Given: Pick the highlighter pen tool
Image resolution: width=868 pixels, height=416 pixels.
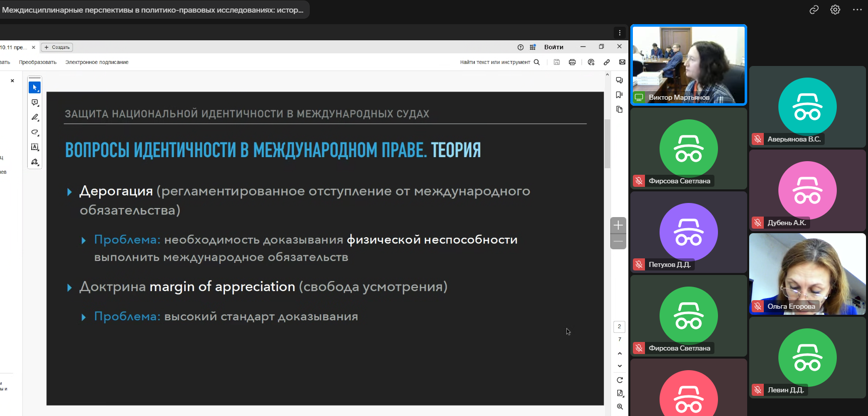Looking at the screenshot, I should pyautogui.click(x=35, y=117).
